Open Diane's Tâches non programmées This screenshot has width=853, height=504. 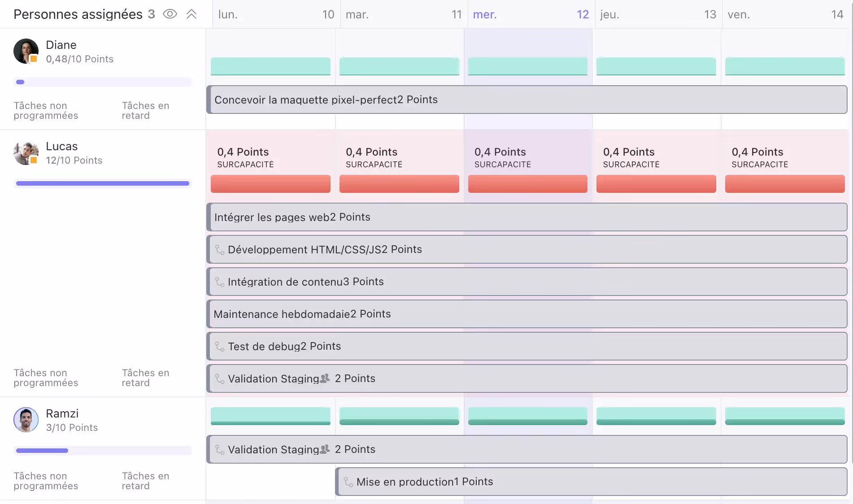point(45,110)
